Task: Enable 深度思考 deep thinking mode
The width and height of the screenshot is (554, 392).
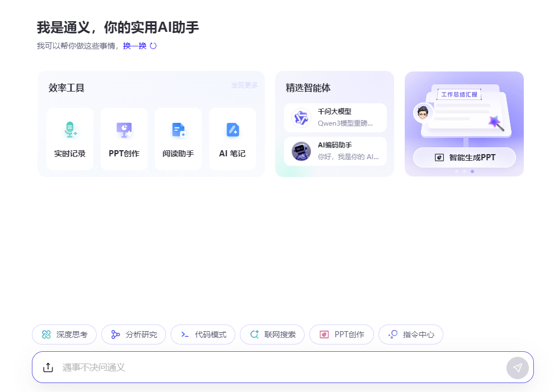Action: 64,334
